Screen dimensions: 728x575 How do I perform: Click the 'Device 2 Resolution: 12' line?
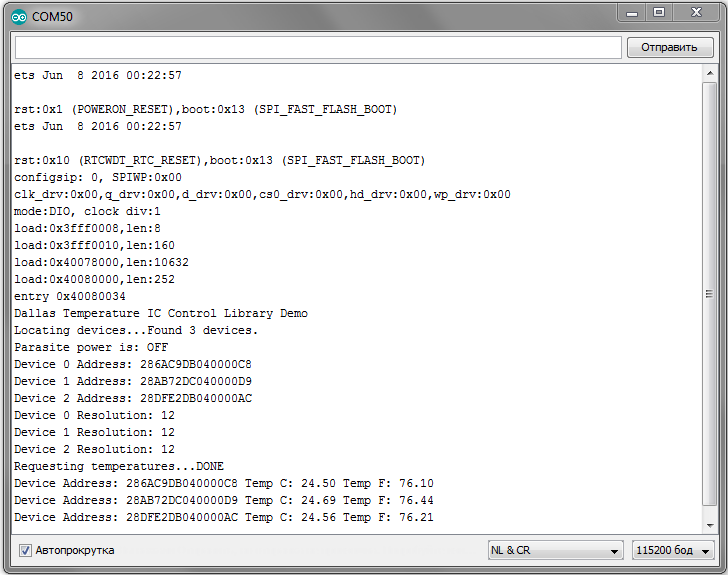[94, 450]
